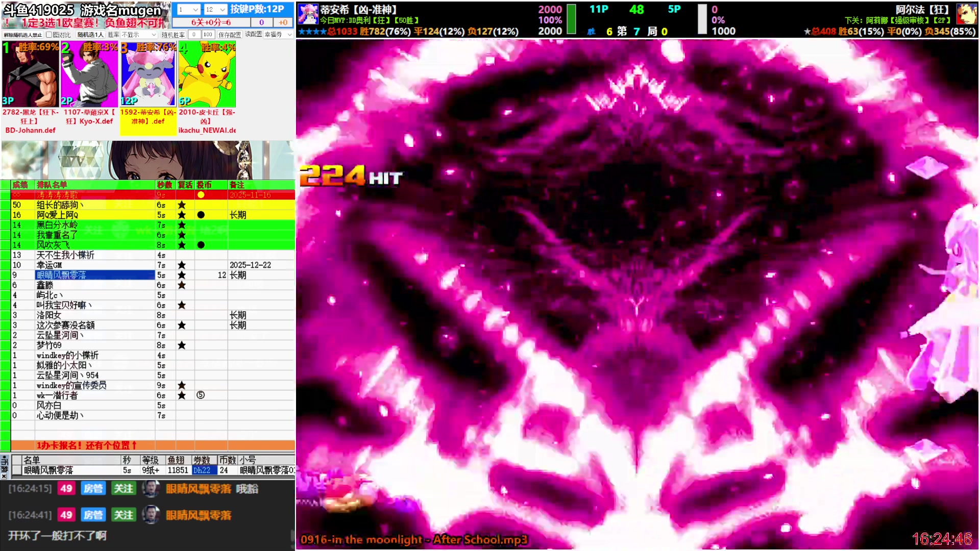Click the 224 HIT combo counter

(x=351, y=176)
